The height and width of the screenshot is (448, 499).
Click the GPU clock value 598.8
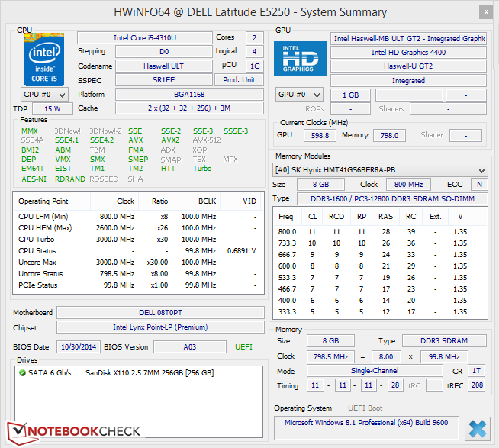click(320, 136)
